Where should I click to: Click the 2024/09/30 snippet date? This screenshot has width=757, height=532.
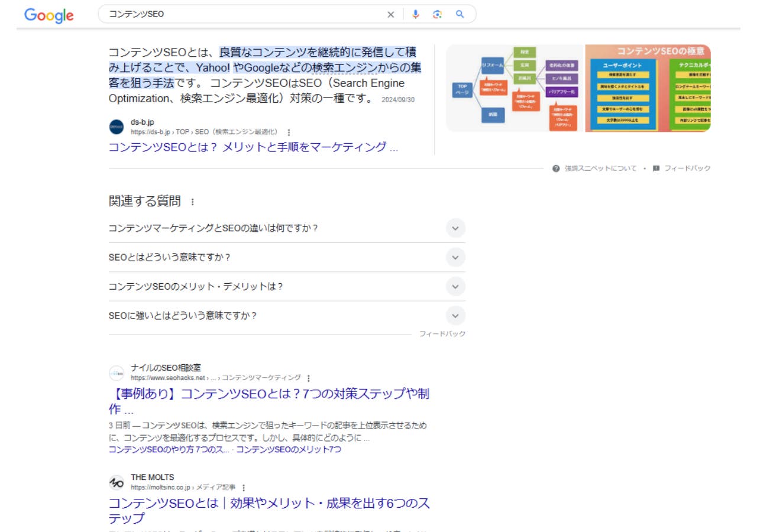click(x=398, y=100)
